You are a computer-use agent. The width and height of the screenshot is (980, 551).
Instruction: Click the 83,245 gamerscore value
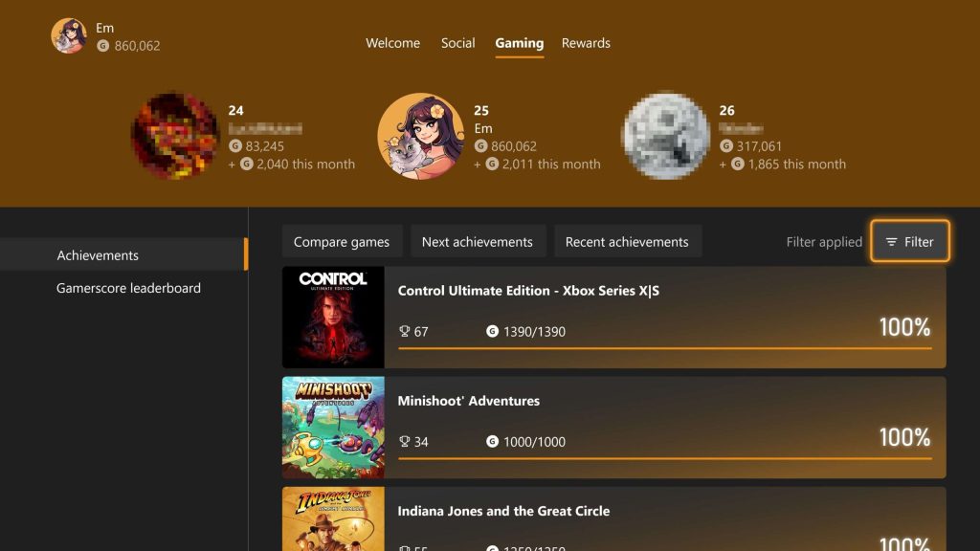pyautogui.click(x=265, y=145)
